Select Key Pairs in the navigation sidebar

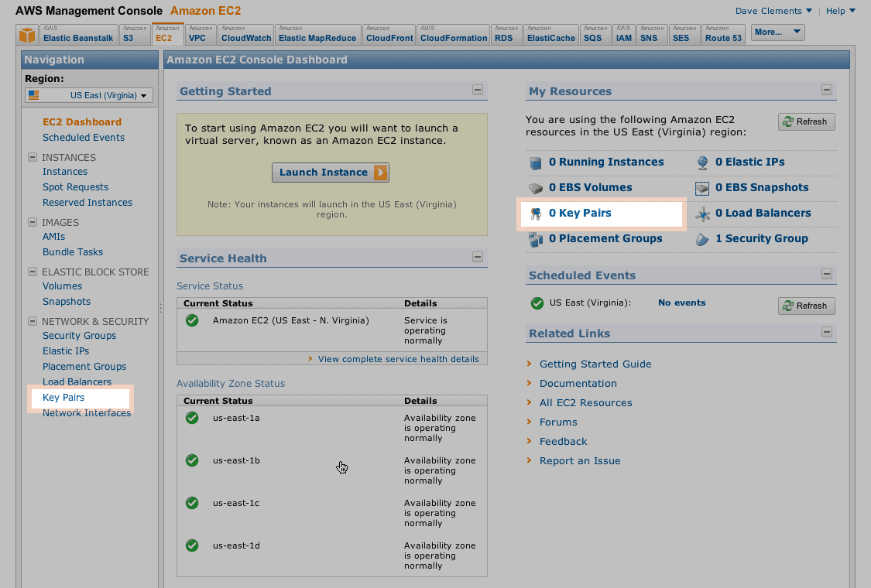(64, 397)
